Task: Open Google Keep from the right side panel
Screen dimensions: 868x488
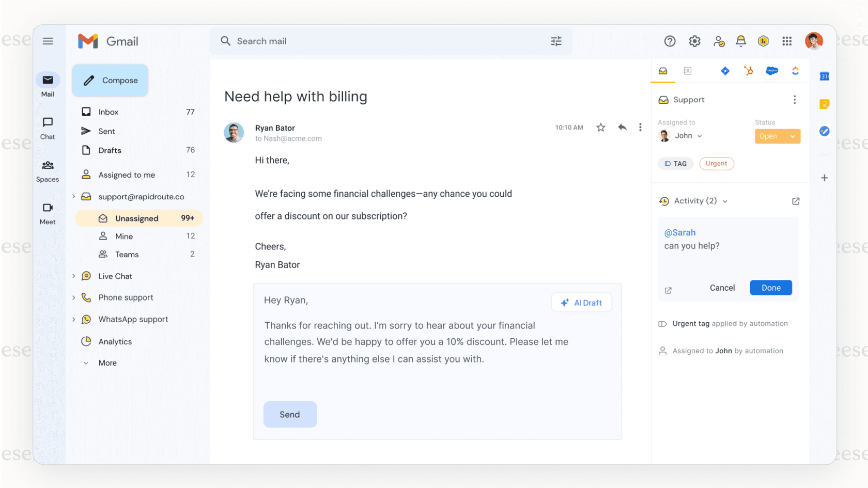Action: click(x=825, y=104)
